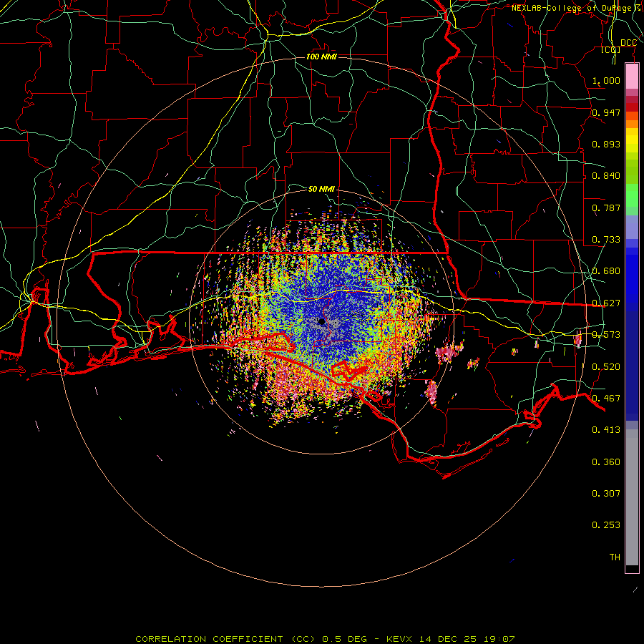Select the 1.000 legend value
Viewport: 644px width, 644px height.
tap(606, 80)
